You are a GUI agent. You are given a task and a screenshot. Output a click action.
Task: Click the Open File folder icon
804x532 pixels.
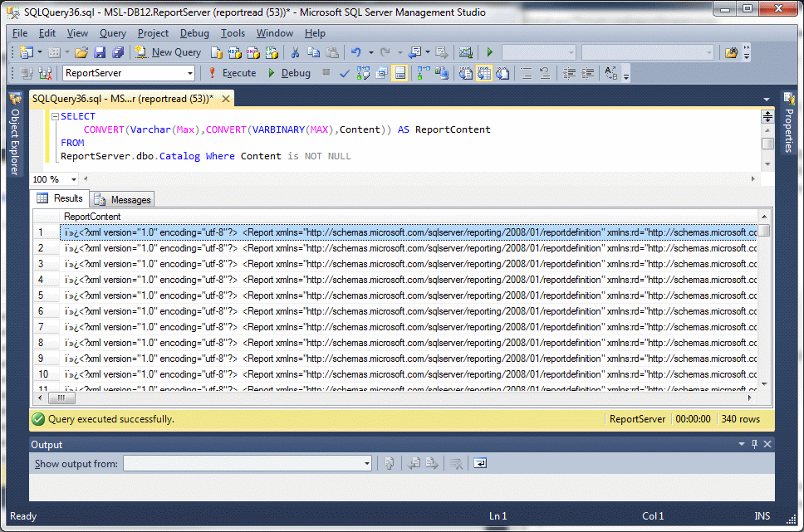coord(81,52)
